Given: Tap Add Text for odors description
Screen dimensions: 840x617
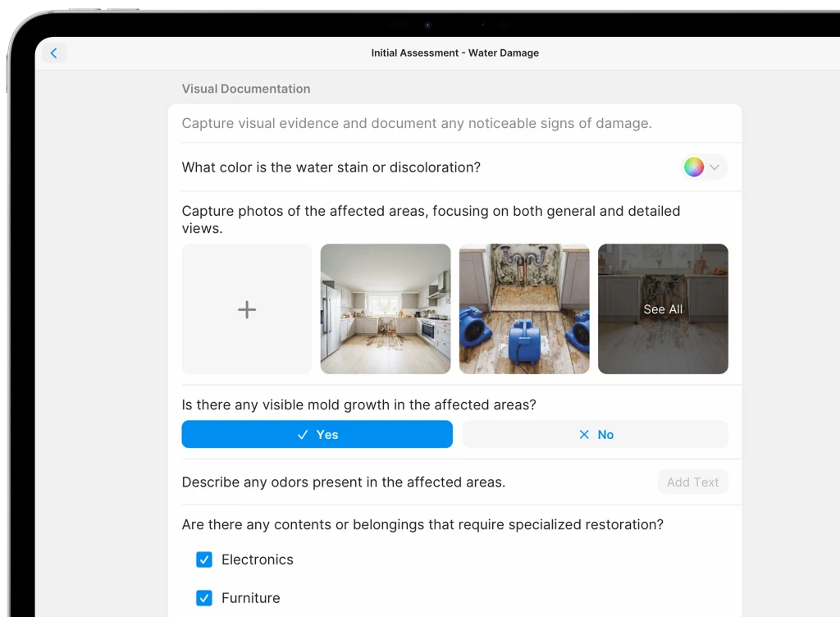Looking at the screenshot, I should (x=692, y=482).
